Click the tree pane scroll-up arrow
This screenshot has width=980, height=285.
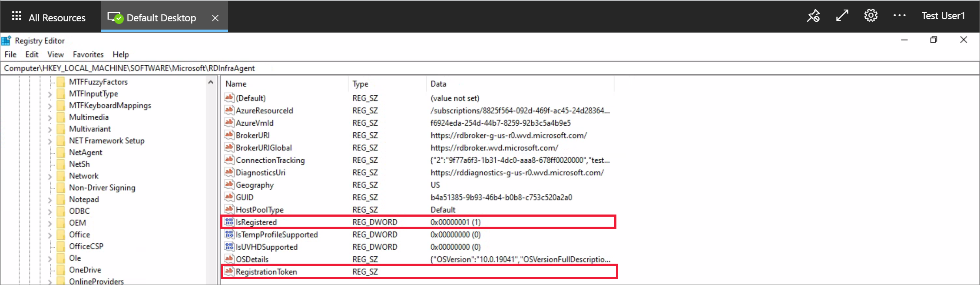pyautogui.click(x=211, y=82)
